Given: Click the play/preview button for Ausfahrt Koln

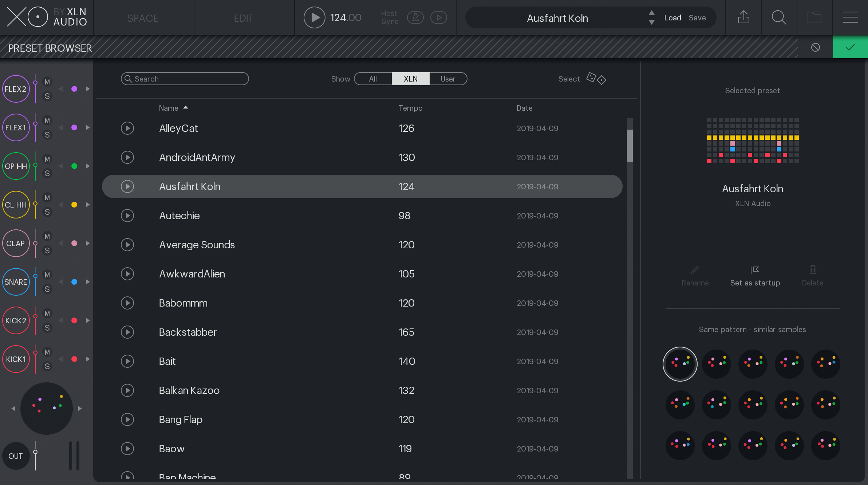Looking at the screenshot, I should click(127, 186).
